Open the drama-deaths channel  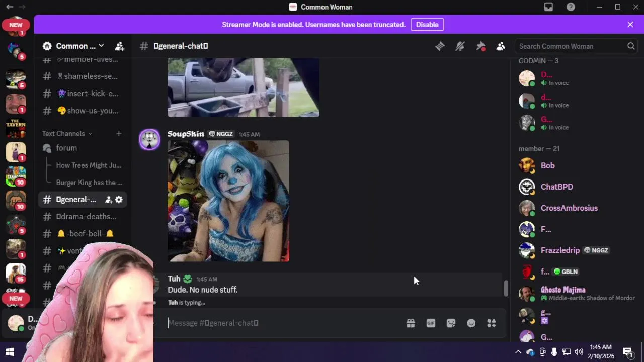(x=83, y=217)
